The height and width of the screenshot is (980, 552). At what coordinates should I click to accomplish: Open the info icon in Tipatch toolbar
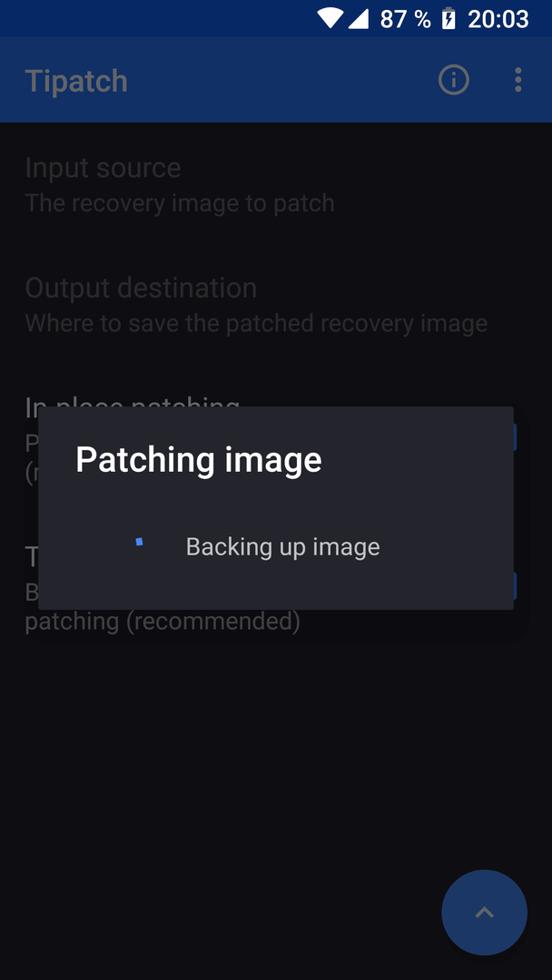click(x=453, y=80)
